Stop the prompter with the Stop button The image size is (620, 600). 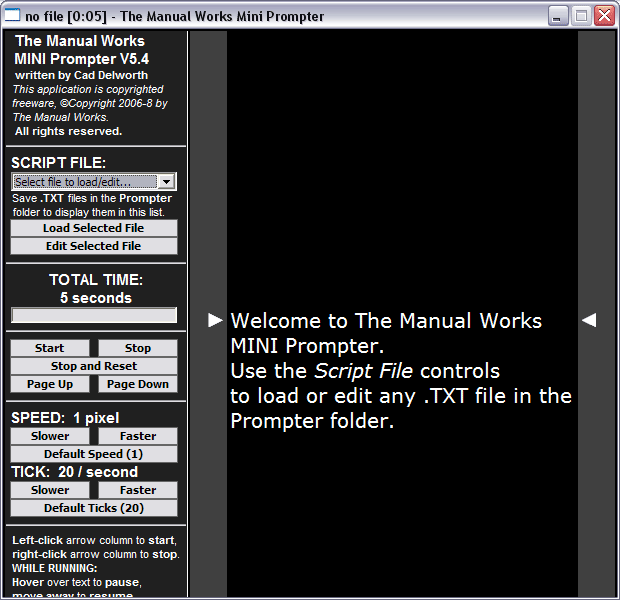pyautogui.click(x=138, y=348)
